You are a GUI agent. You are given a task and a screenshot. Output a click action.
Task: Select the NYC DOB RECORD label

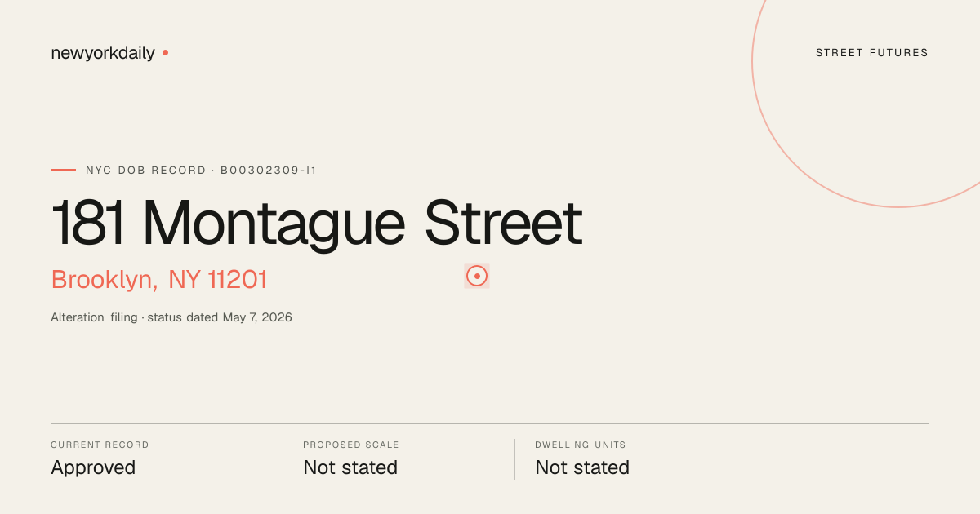pos(146,171)
